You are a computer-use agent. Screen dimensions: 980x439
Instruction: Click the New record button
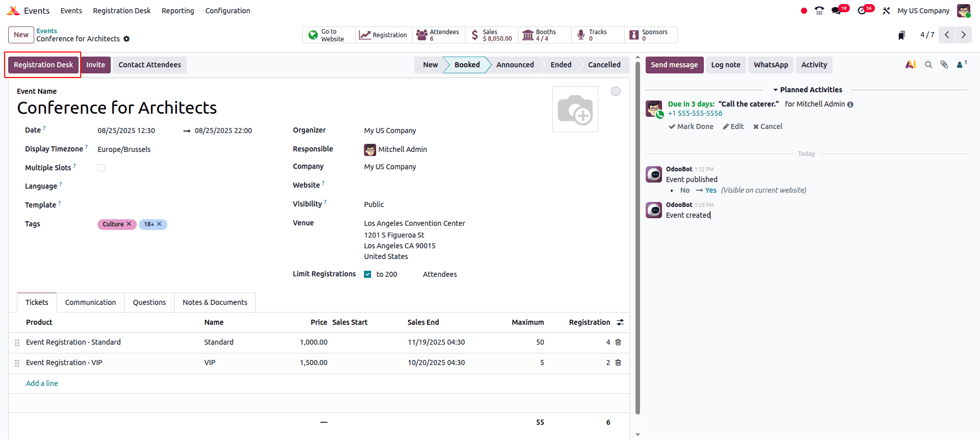[21, 35]
